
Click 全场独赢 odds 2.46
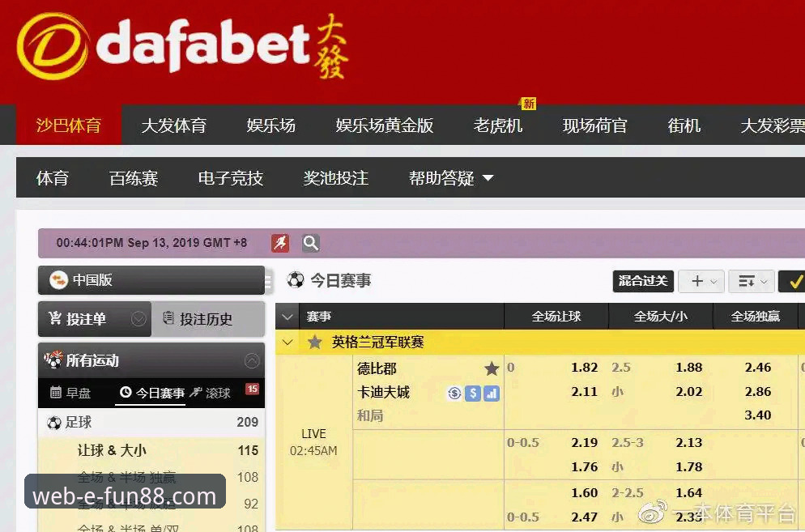(758, 368)
